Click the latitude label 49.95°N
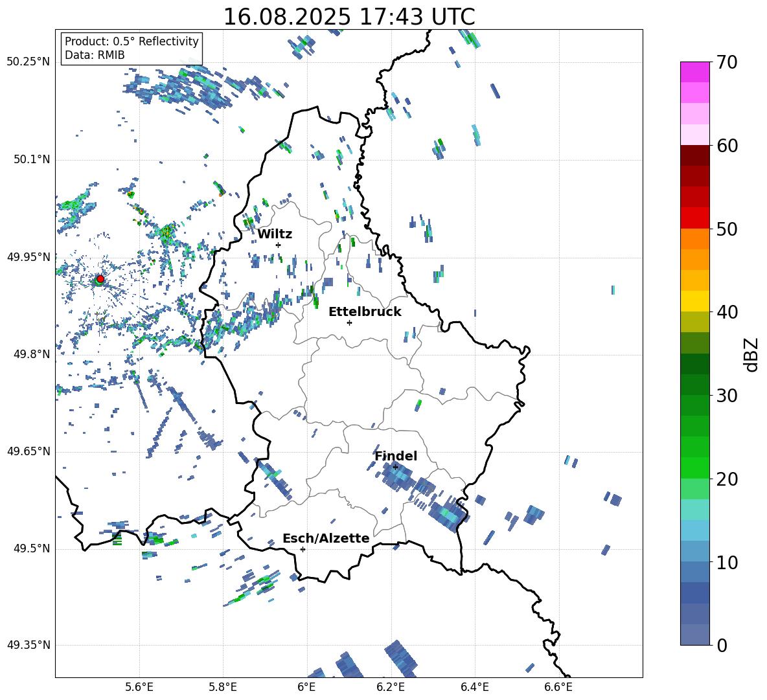 tap(29, 256)
